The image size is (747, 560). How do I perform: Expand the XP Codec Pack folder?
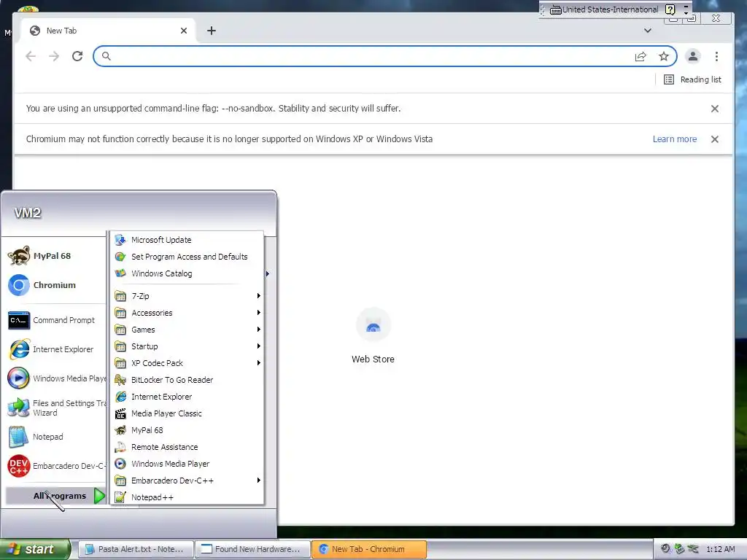pyautogui.click(x=187, y=363)
